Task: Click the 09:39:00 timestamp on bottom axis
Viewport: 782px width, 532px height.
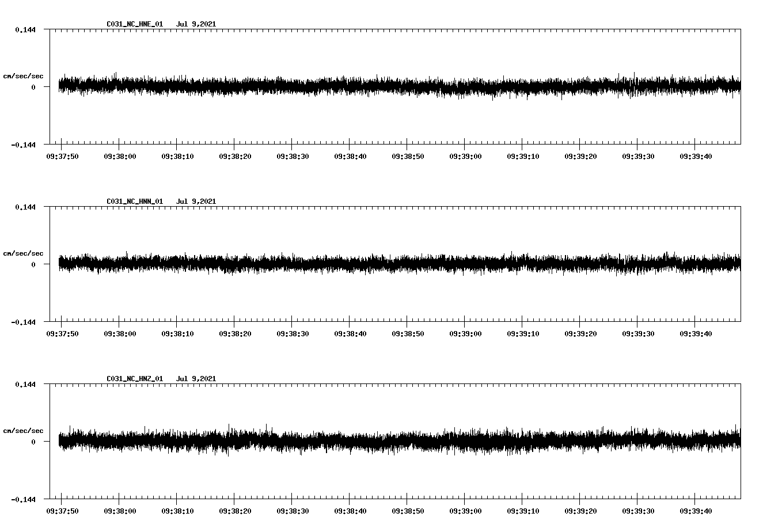Action: point(466,510)
